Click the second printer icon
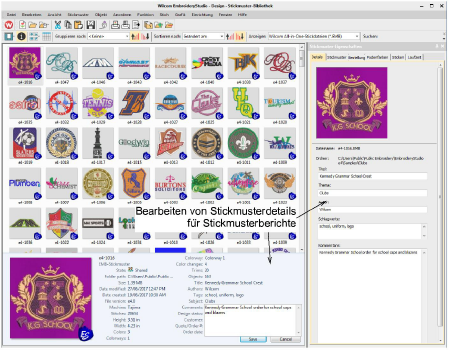The image size is (455, 360). pos(126,25)
